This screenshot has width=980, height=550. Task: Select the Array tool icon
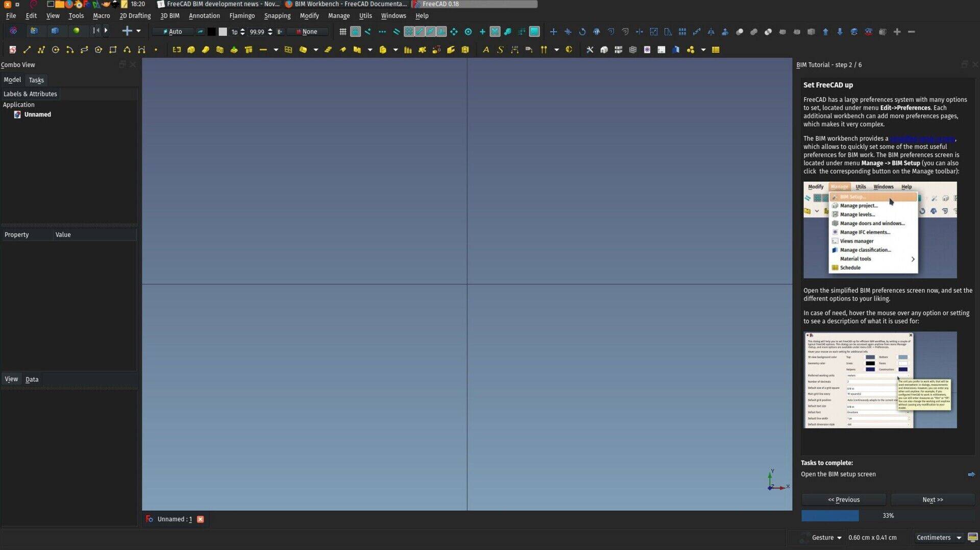682,32
